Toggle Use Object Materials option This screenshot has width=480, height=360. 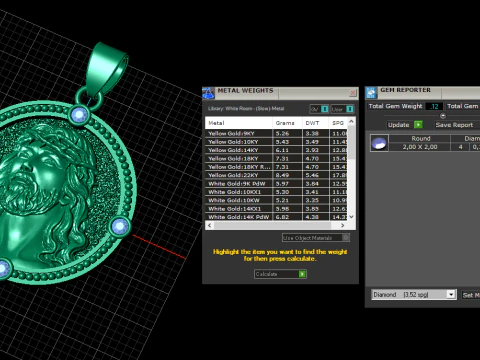click(x=315, y=238)
